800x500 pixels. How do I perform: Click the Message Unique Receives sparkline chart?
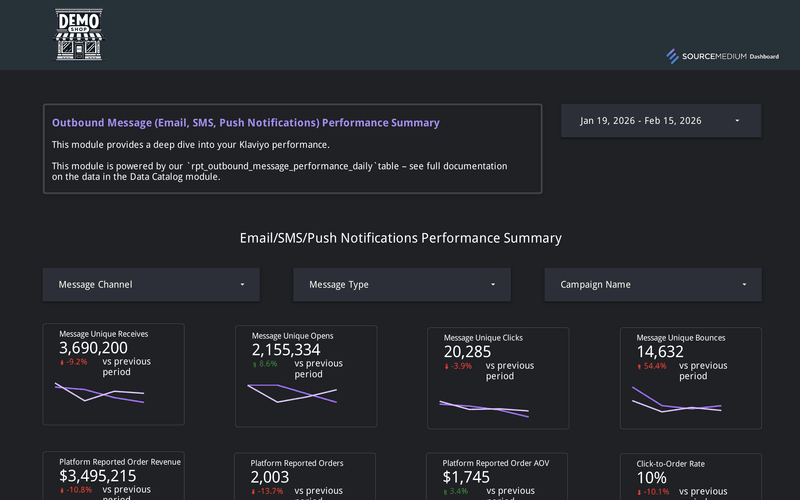tap(100, 392)
